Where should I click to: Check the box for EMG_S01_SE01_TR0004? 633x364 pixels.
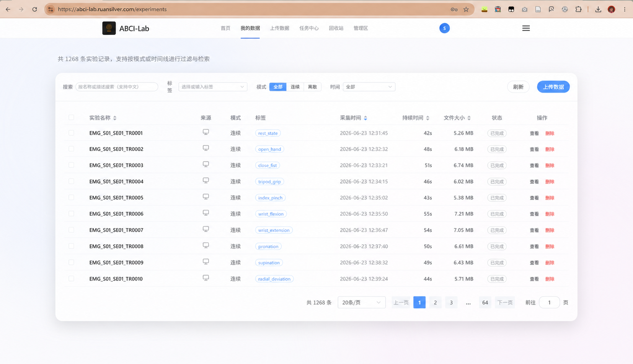(x=71, y=181)
